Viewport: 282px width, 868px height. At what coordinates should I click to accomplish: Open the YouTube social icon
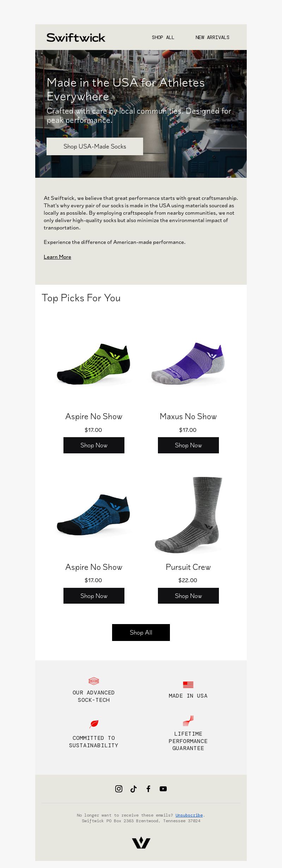[163, 789]
